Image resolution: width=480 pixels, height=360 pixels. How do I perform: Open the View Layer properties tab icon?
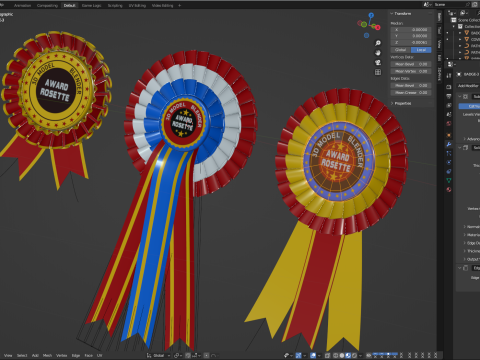click(x=449, y=105)
